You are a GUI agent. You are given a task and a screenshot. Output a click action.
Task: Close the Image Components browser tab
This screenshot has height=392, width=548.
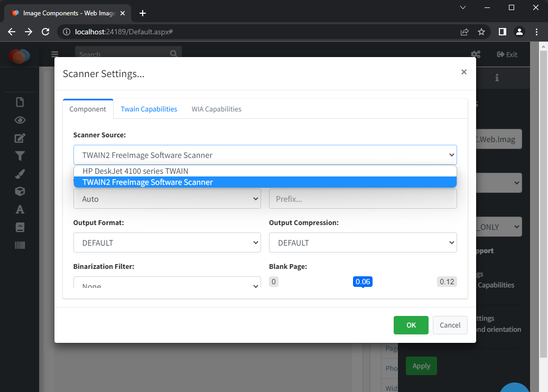point(122,13)
